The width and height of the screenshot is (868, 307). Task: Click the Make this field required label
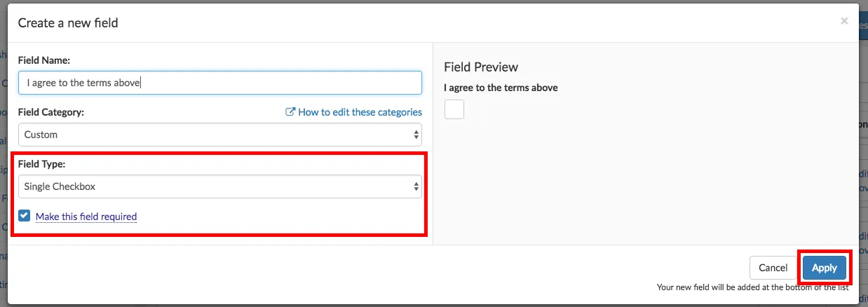(86, 217)
